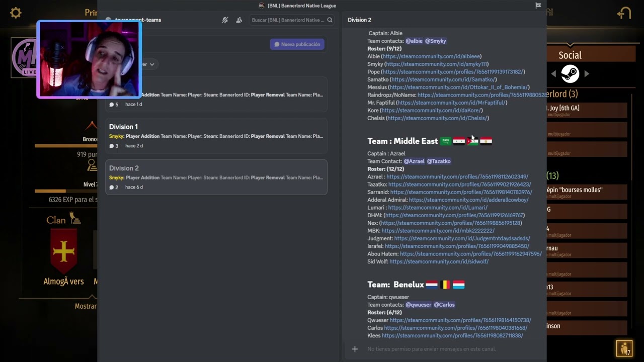
Task: Open Mr. Faptiful's Steam link
Action: [451, 103]
